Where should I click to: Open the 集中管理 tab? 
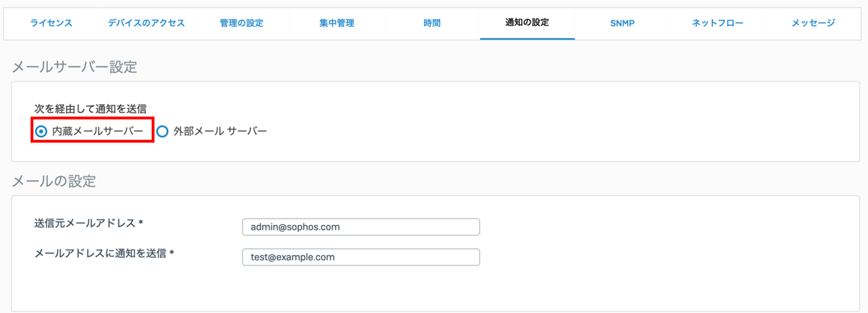tap(337, 23)
